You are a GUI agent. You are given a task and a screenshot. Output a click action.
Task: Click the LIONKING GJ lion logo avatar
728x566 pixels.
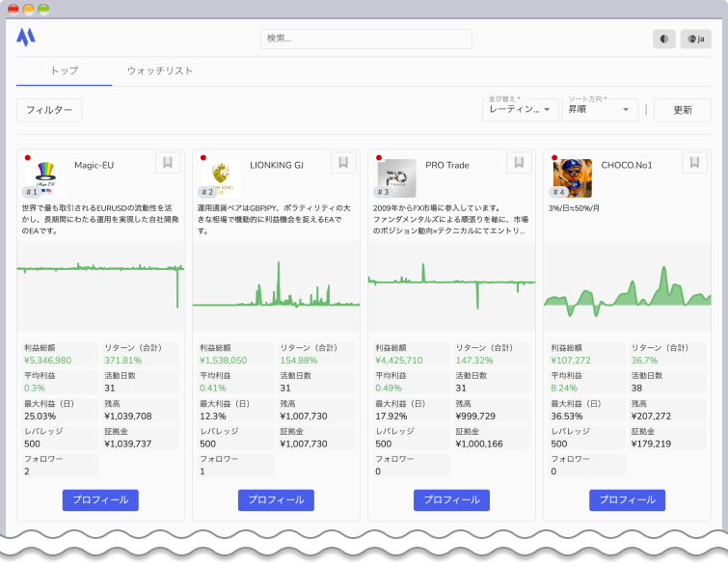222,175
